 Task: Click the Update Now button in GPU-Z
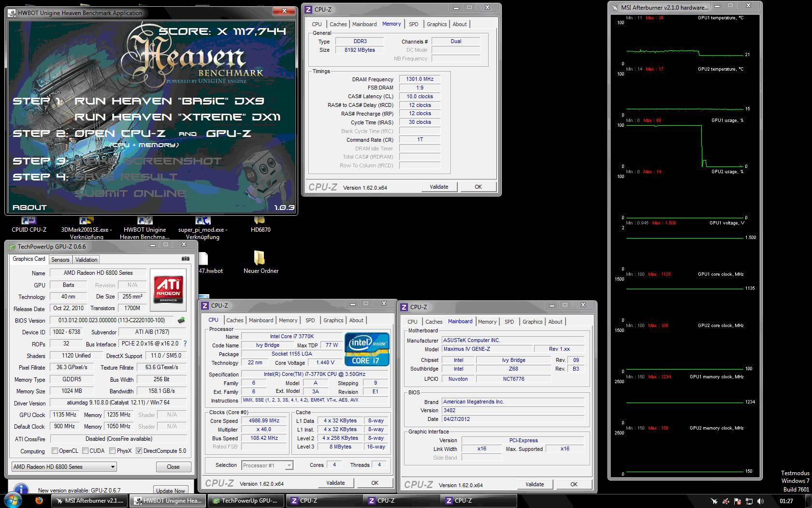tap(171, 490)
